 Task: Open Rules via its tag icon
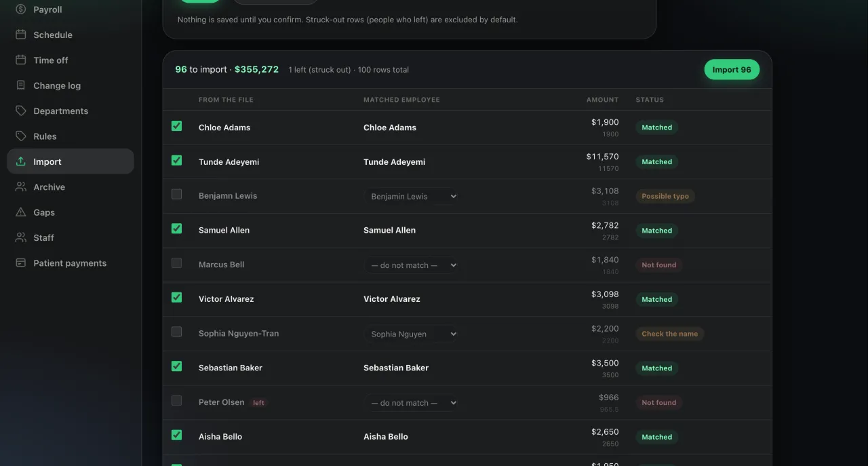pos(20,136)
